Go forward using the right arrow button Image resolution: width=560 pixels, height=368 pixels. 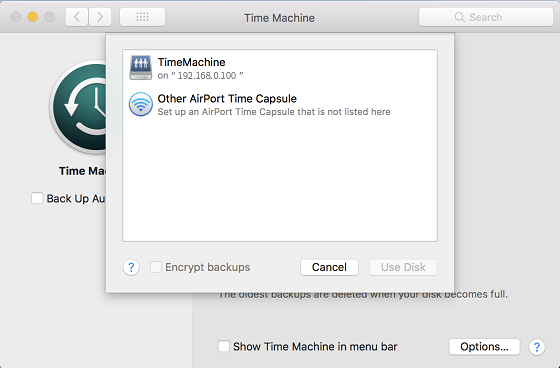pyautogui.click(x=100, y=17)
